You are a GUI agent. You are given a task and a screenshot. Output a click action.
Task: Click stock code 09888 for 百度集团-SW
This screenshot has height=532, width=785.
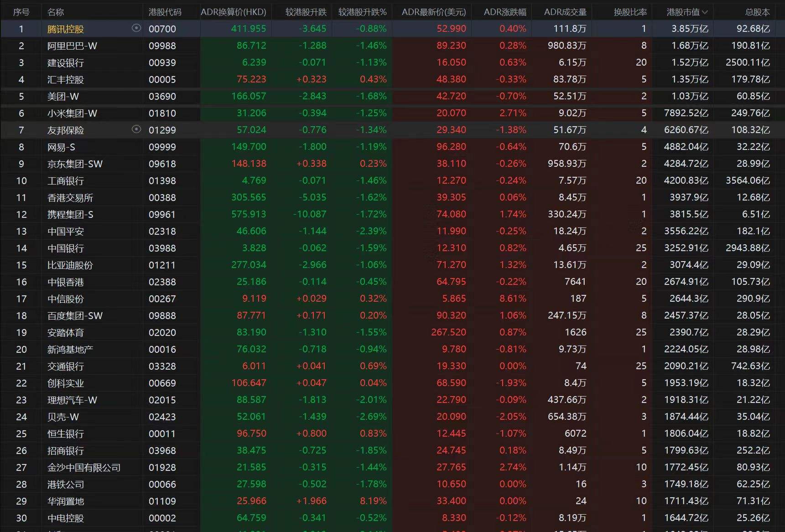pyautogui.click(x=162, y=316)
